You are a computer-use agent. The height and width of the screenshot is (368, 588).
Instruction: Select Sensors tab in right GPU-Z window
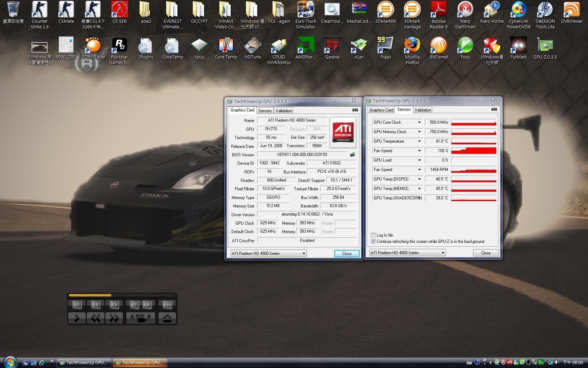pyautogui.click(x=404, y=109)
